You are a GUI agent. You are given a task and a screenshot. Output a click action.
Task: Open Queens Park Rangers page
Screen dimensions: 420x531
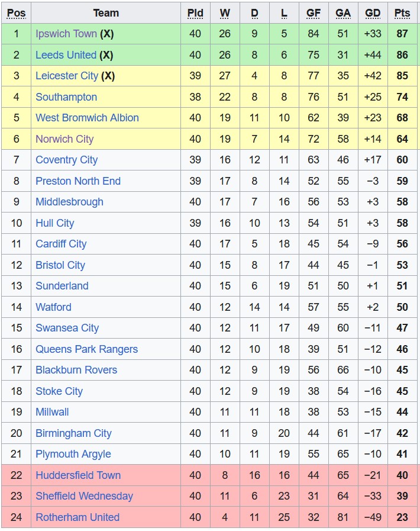[86, 349]
